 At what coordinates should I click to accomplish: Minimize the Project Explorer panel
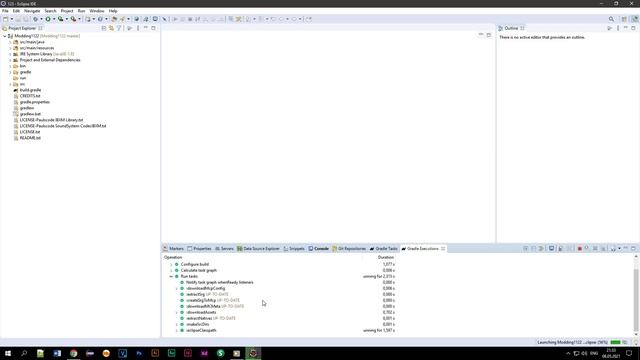pyautogui.click(x=146, y=28)
